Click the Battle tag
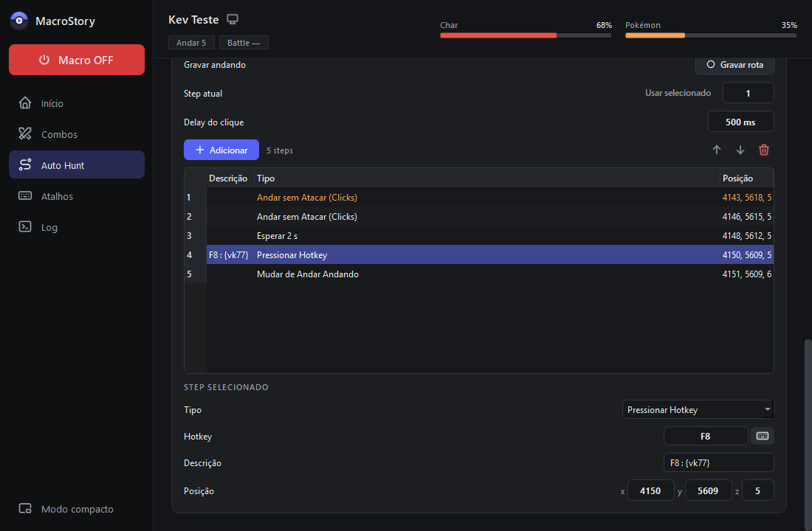 pyautogui.click(x=244, y=43)
